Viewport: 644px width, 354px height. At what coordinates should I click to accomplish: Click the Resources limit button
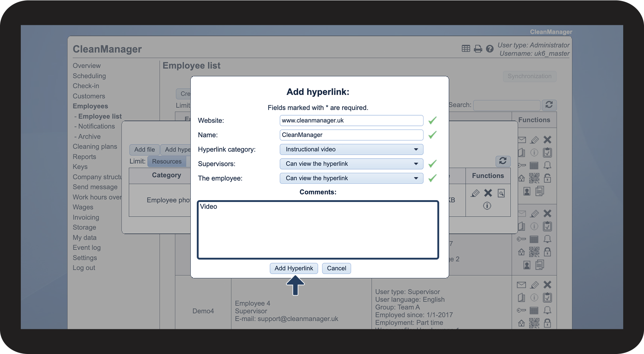pyautogui.click(x=167, y=162)
